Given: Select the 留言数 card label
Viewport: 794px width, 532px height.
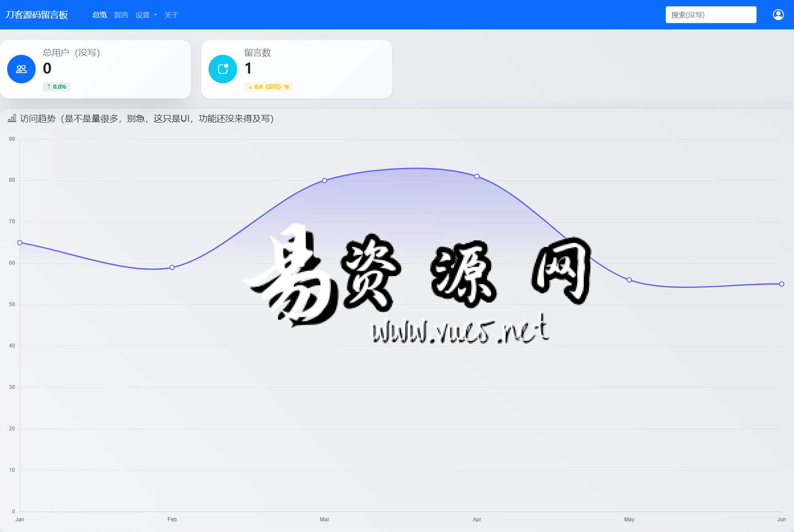Looking at the screenshot, I should click(x=258, y=53).
